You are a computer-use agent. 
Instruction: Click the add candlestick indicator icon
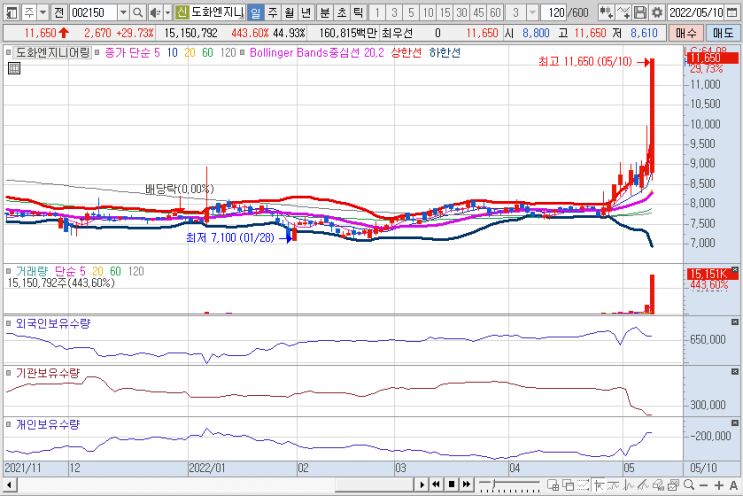click(x=606, y=13)
